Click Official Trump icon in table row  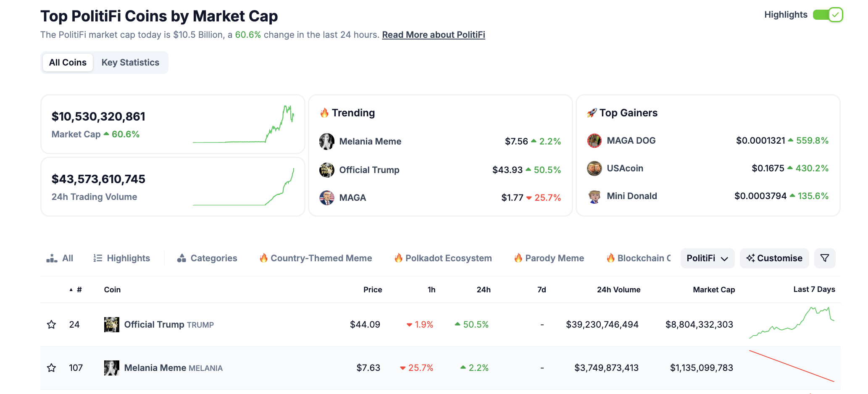point(111,325)
